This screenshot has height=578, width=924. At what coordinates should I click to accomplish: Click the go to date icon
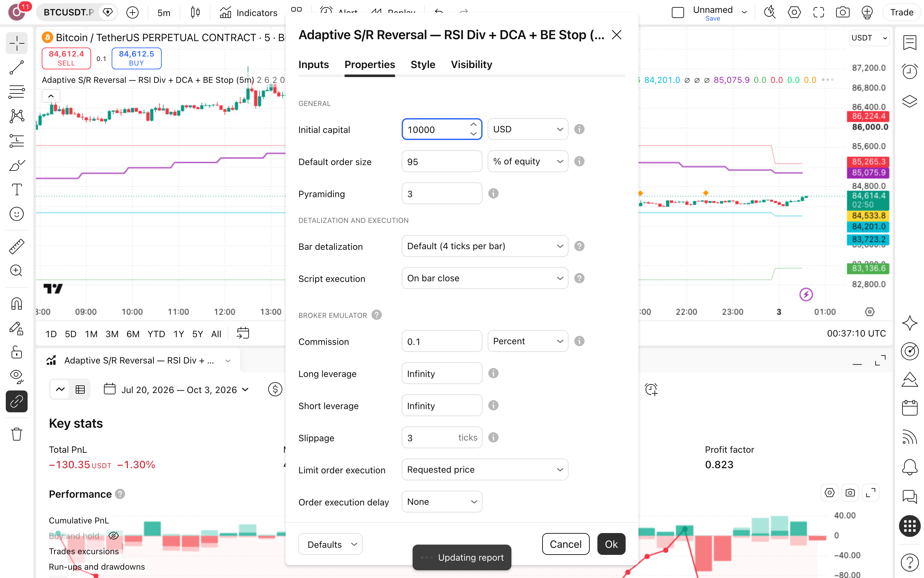pos(243,333)
